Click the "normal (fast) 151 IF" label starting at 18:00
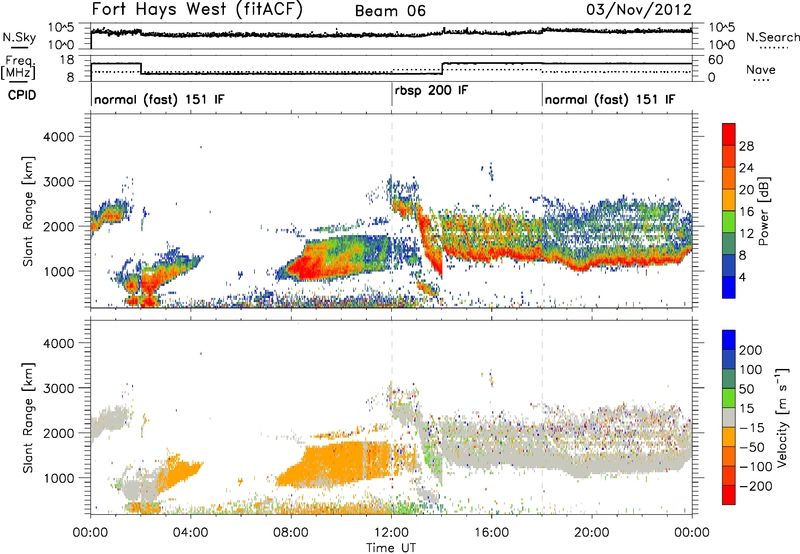 (x=610, y=99)
